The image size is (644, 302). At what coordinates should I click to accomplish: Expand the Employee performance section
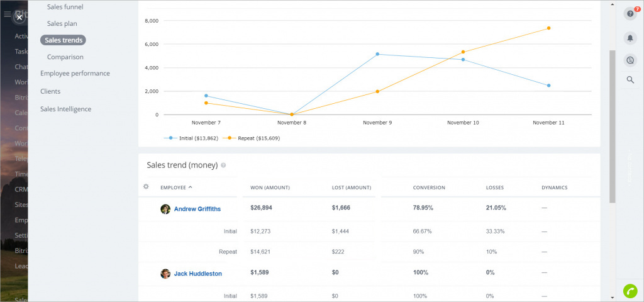[x=75, y=74]
